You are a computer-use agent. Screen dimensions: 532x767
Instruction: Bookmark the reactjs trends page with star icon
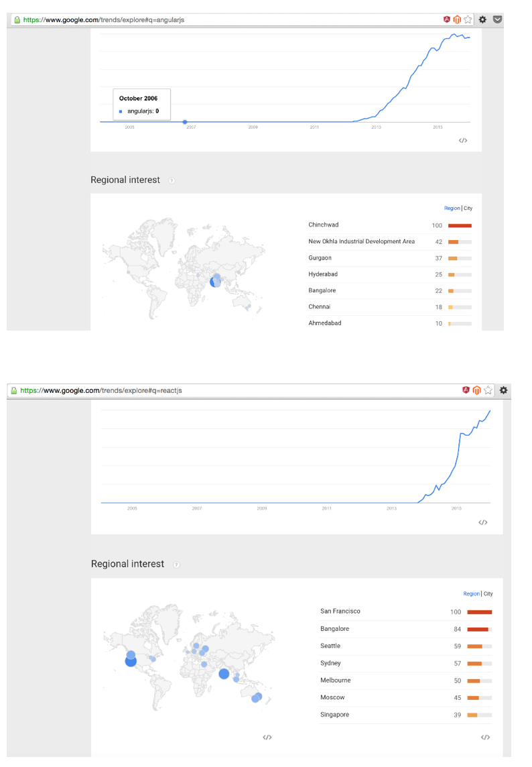click(488, 390)
